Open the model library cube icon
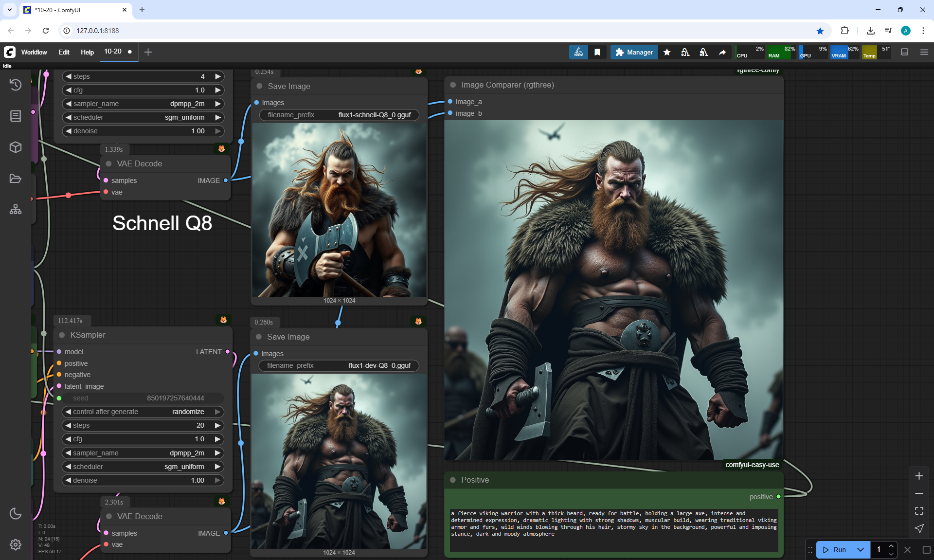 16,147
